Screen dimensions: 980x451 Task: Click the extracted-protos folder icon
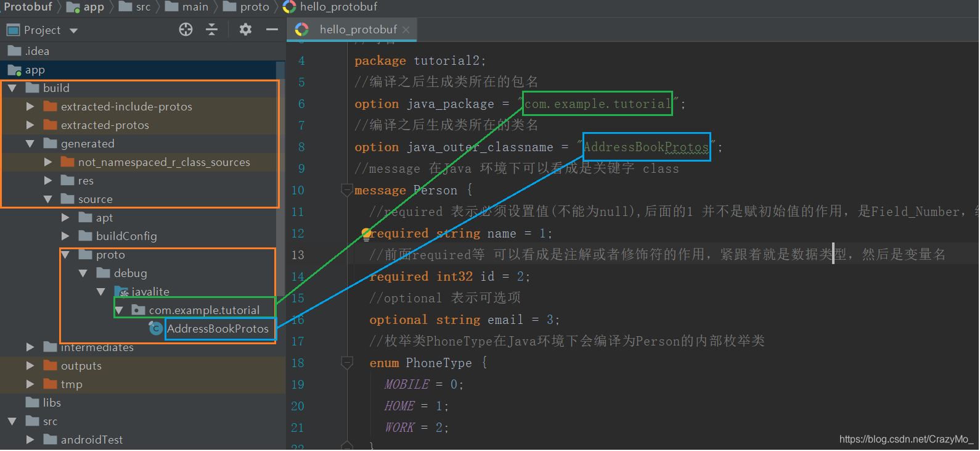tap(51, 125)
